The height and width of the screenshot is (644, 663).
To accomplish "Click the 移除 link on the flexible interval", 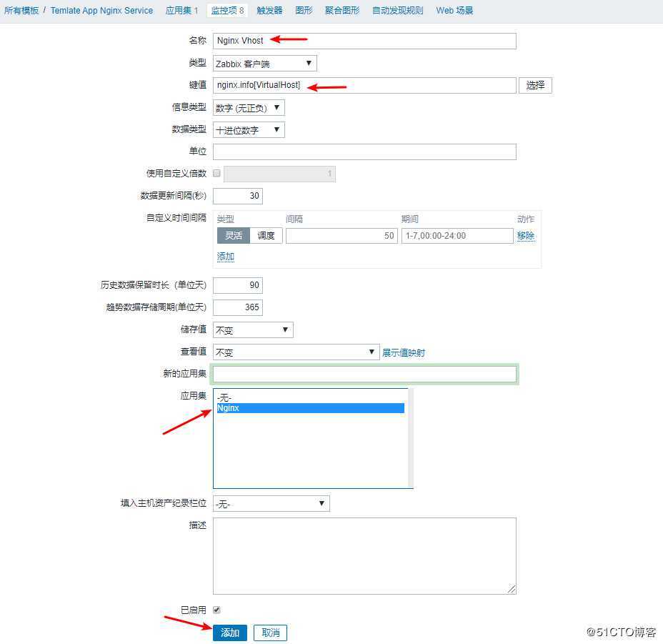I will 525,235.
